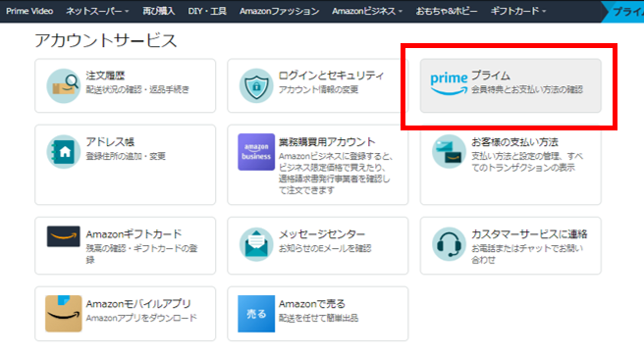644x355 pixels.
Task: Open 再び購入 in navigation bar
Action: 158,11
